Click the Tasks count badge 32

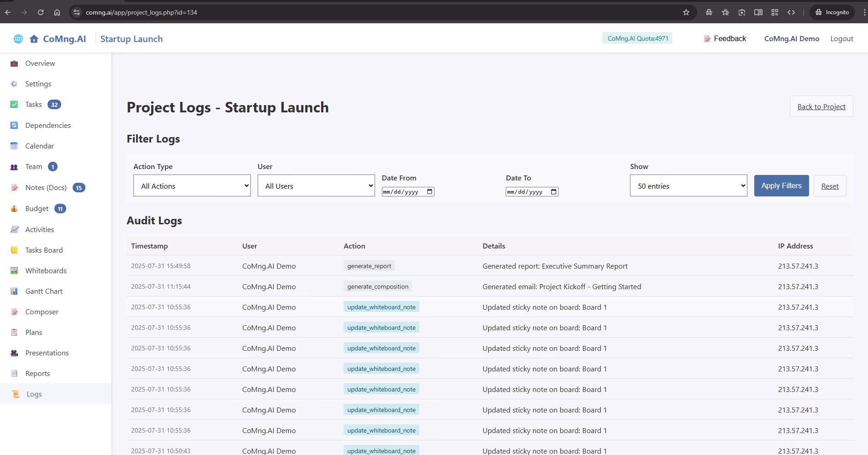tap(54, 105)
